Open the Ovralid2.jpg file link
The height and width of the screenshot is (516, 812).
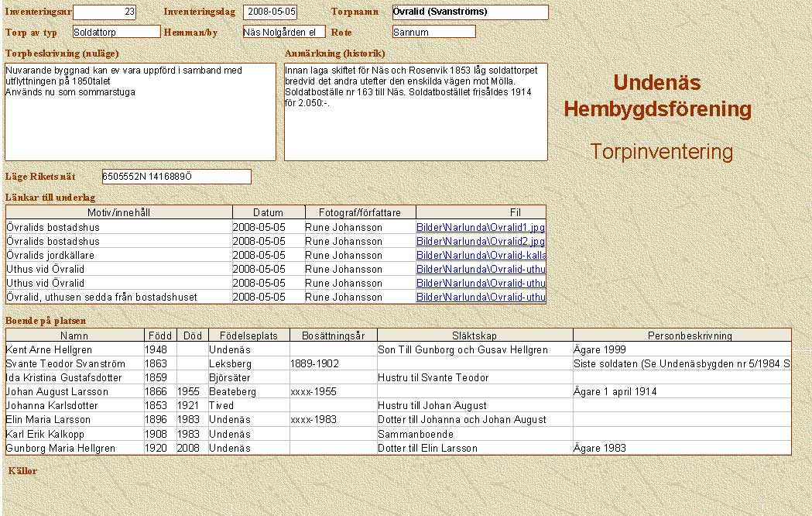pyautogui.click(x=481, y=242)
